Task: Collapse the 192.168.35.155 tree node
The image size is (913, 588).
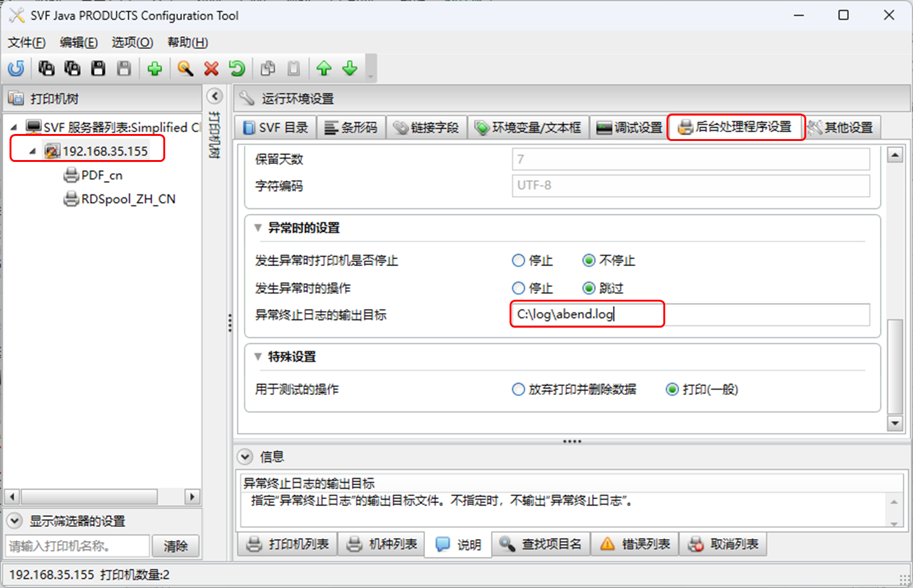Action: 32,151
